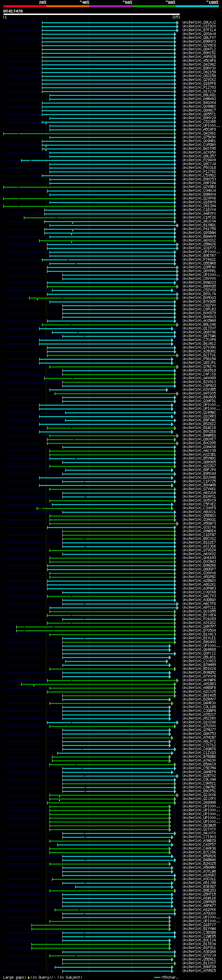Click the query end position 205

(x=175, y=17)
